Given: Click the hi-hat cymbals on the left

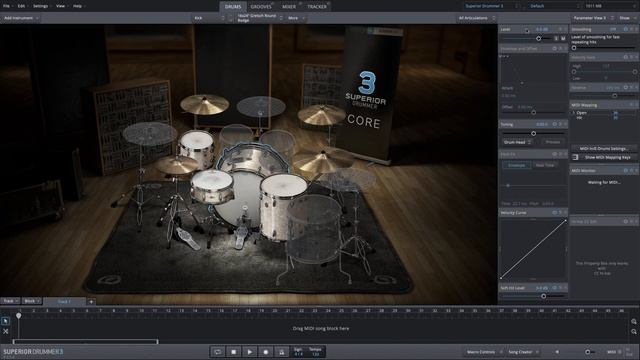Looking at the screenshot, I should [176, 165].
